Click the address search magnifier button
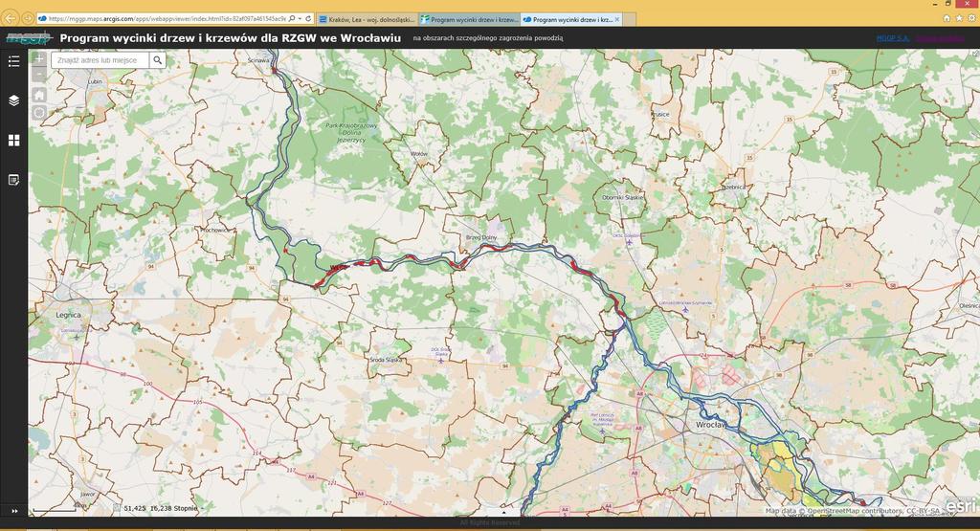Viewport: 980px width, 531px height. [x=158, y=60]
